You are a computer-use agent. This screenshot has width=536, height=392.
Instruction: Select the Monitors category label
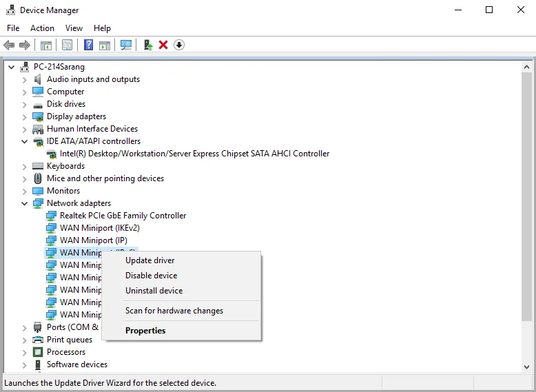(63, 191)
